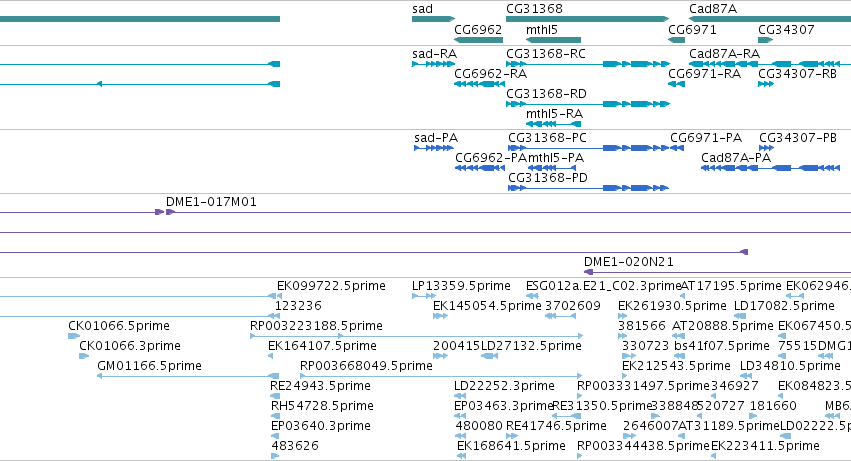Click transcript mthl5-RA label
The height and width of the screenshot is (461, 851).
pos(554,114)
